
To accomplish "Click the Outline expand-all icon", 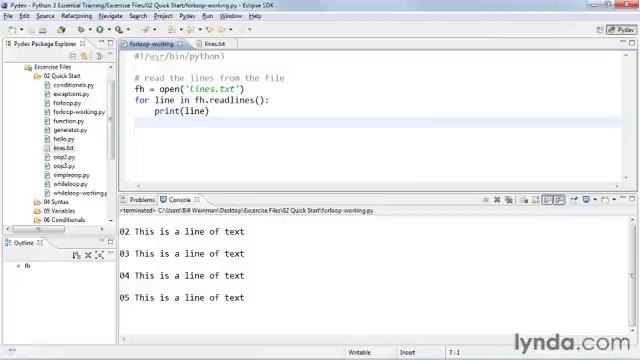I will 99,255.
